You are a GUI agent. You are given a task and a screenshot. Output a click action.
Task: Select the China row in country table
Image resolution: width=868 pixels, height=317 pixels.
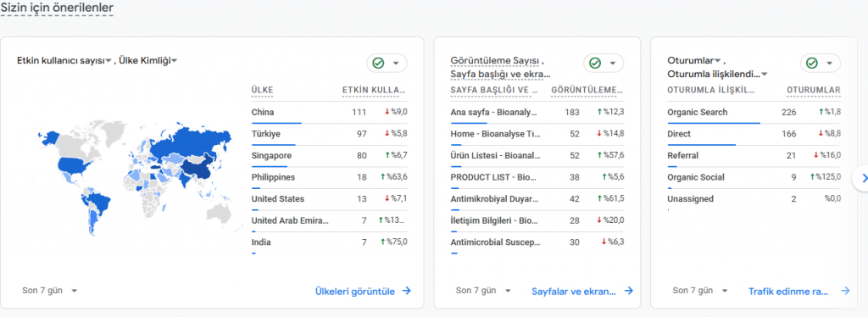coord(330,112)
